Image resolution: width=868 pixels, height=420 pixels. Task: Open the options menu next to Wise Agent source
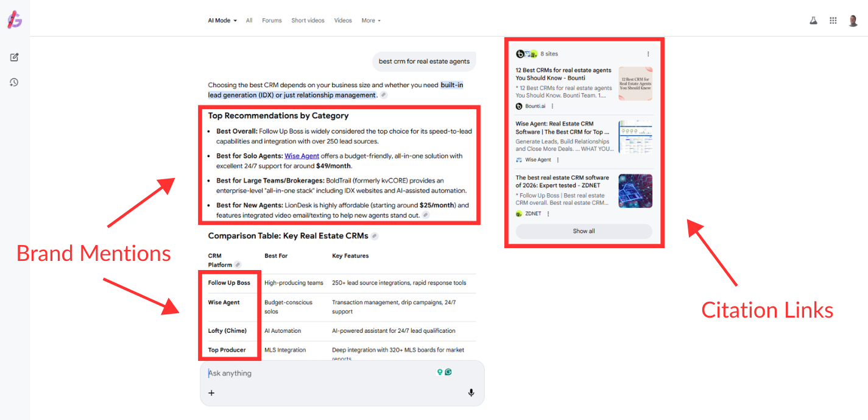click(558, 160)
